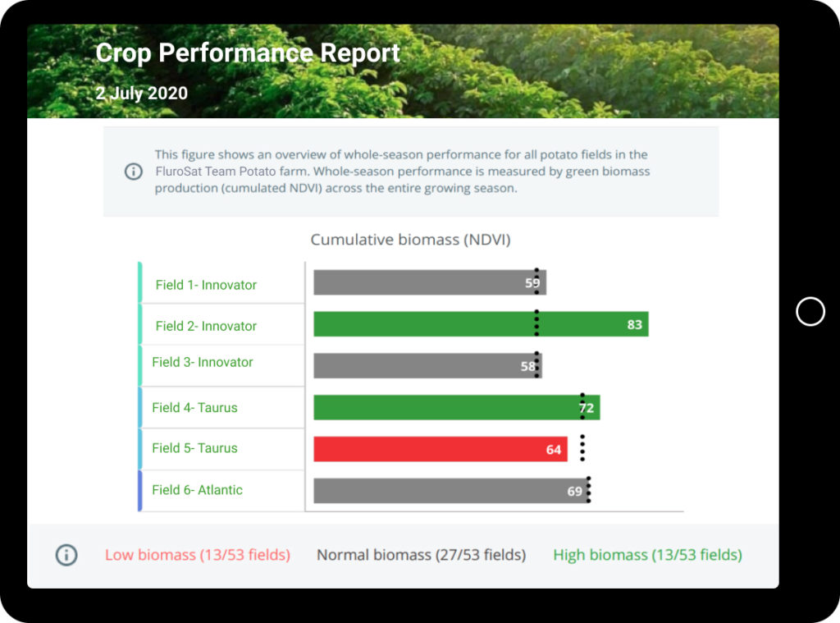Select the green bar with value 72
This screenshot has width=840, height=623.
456,407
